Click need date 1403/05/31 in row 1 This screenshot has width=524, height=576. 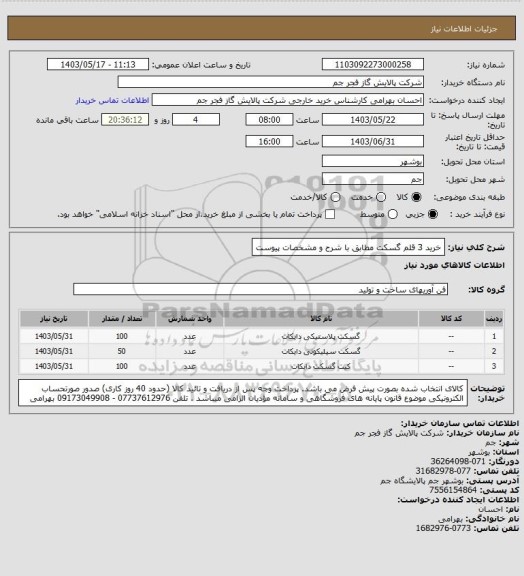tap(54, 336)
